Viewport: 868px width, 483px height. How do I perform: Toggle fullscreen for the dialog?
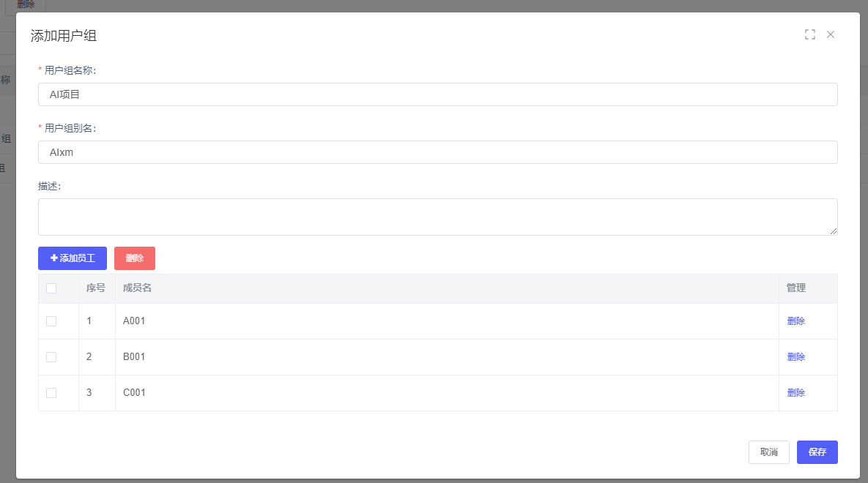(x=809, y=34)
